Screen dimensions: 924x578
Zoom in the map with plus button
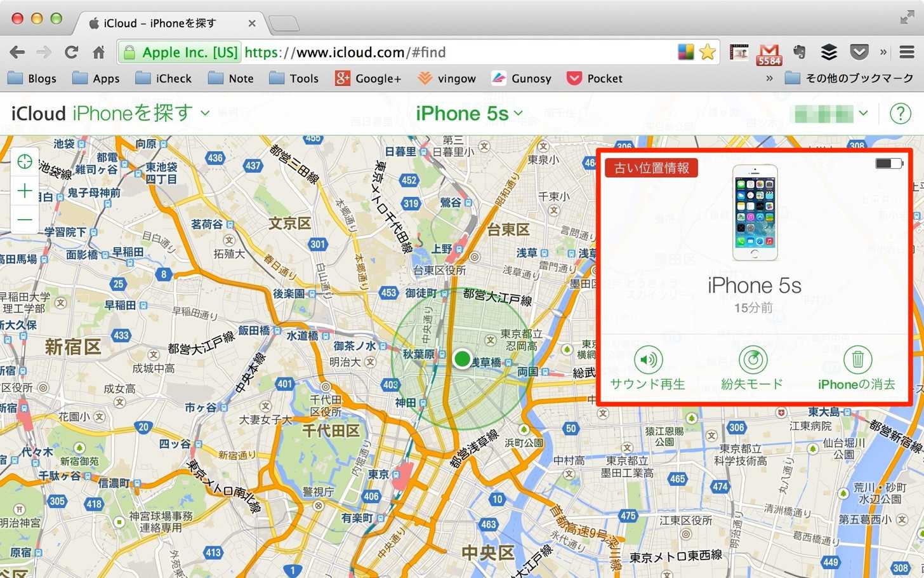25,191
